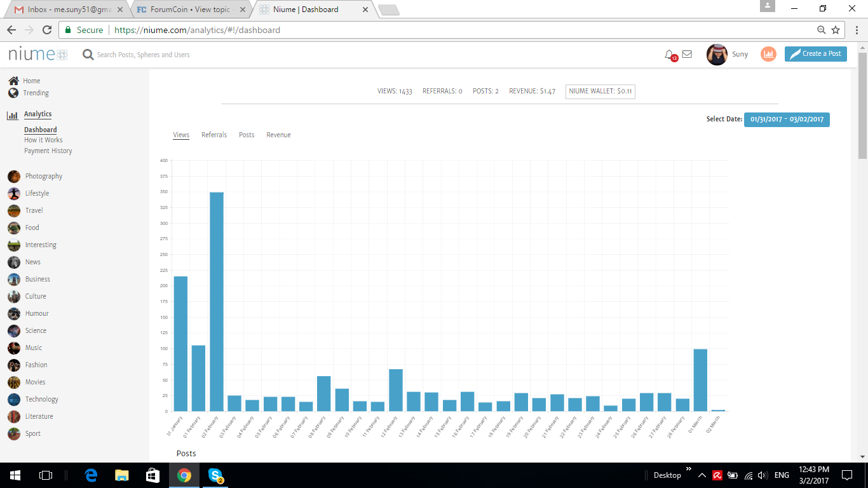
Task: Open the notifications bell icon
Action: [x=669, y=55]
